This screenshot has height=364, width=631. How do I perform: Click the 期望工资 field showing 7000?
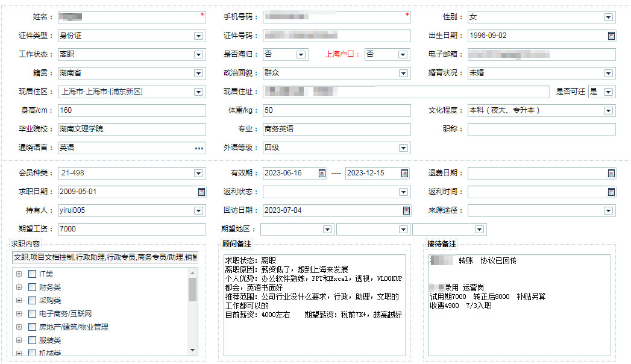pos(132,229)
